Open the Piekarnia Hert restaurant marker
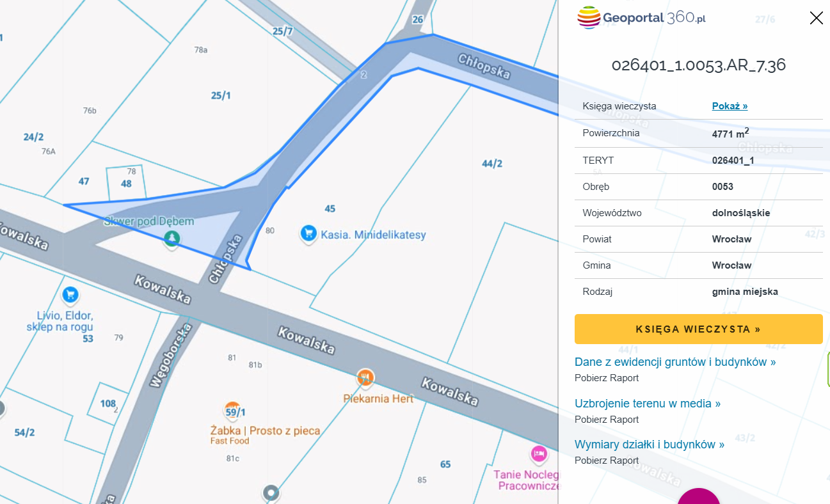This screenshot has width=830, height=504. tap(365, 378)
